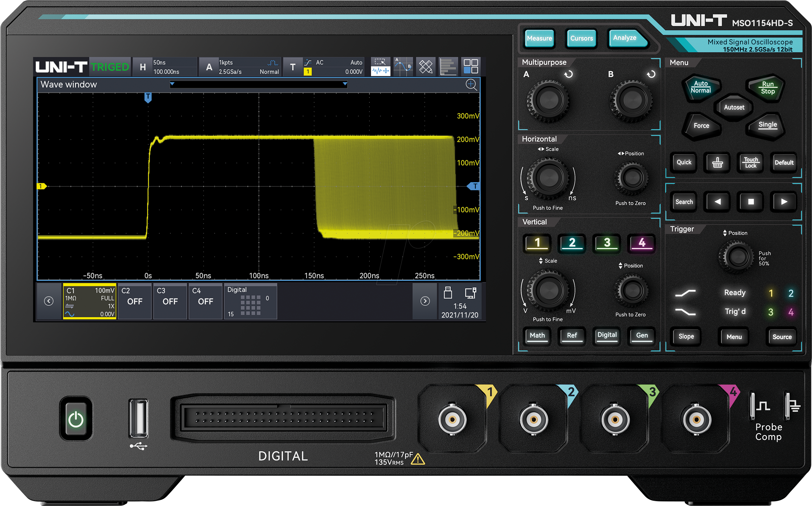Expand the right channel bar chevron
Viewport: 812px width, 506px height.
(425, 301)
